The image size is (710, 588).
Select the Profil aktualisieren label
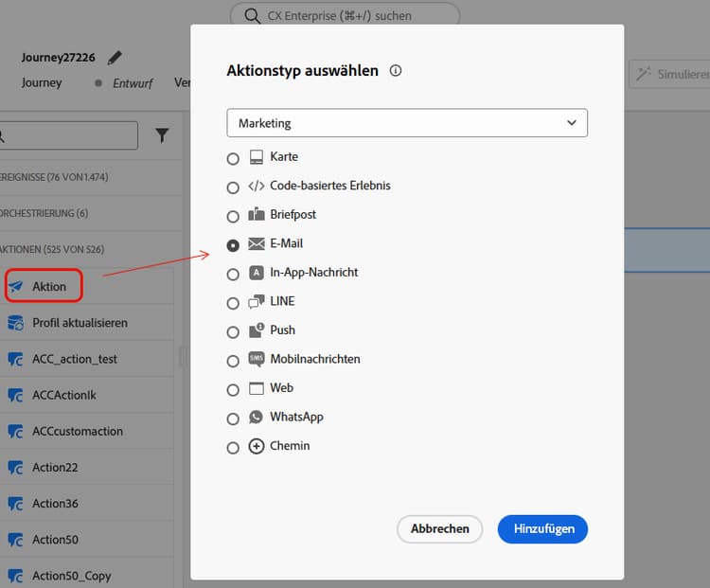coord(80,323)
